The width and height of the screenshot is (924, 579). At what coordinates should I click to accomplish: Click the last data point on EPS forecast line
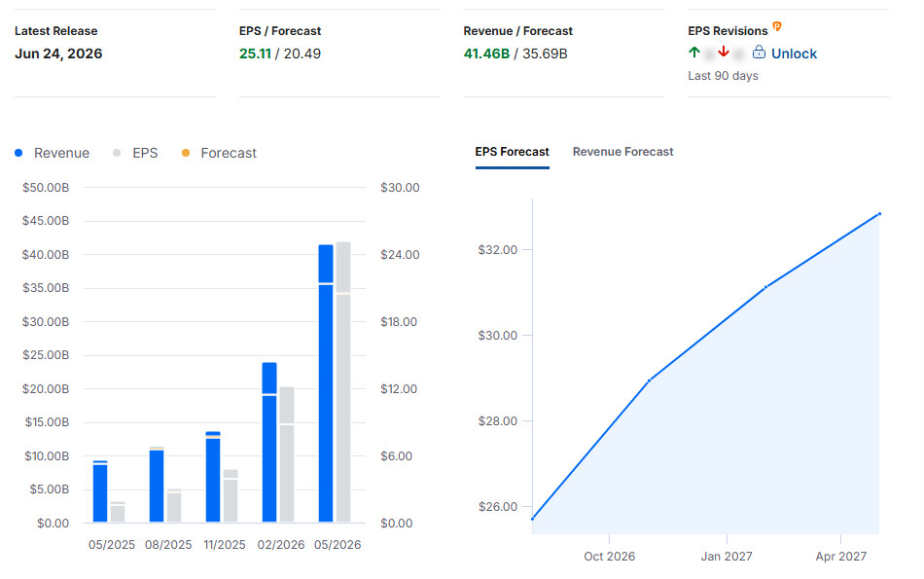click(880, 214)
